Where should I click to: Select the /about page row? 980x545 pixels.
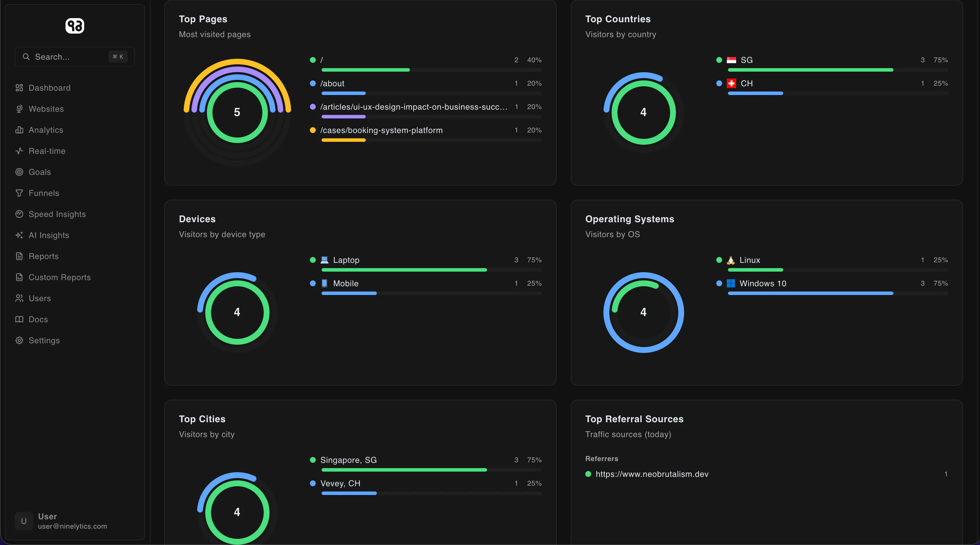pos(426,87)
